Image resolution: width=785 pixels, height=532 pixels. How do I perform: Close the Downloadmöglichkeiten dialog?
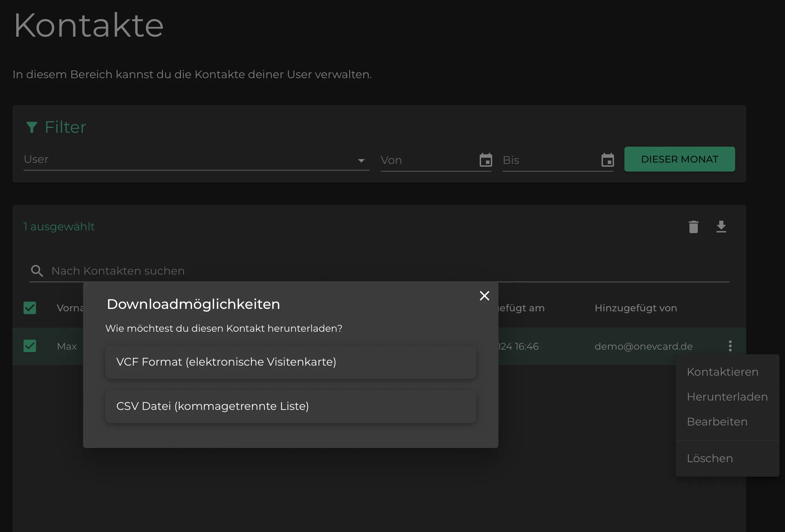pos(484,296)
